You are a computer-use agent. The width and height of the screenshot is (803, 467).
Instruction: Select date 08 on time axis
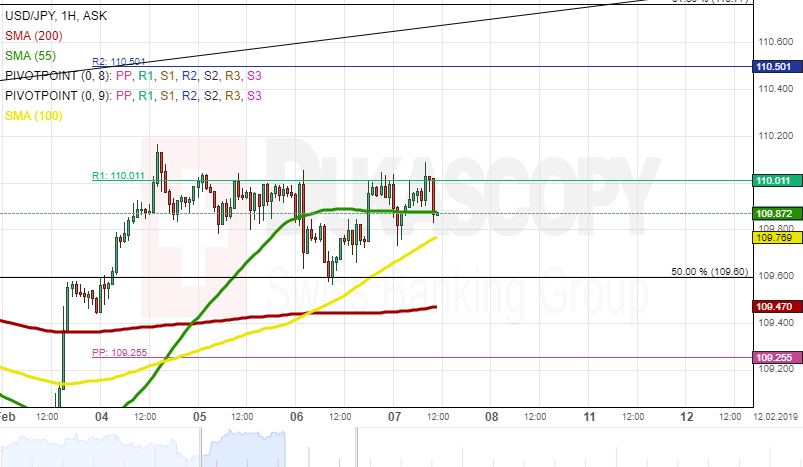click(492, 416)
